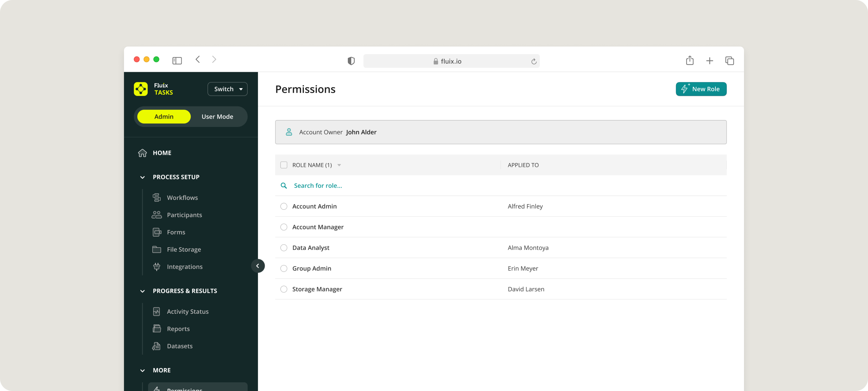Select the Data Analyst role radio
The height and width of the screenshot is (391, 868).
click(x=284, y=248)
